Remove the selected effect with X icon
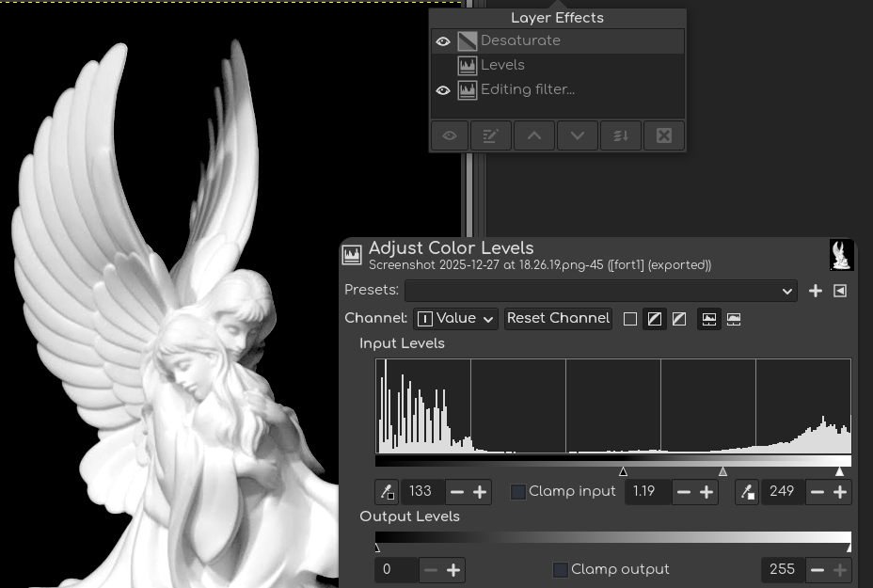873x588 pixels. coord(664,135)
